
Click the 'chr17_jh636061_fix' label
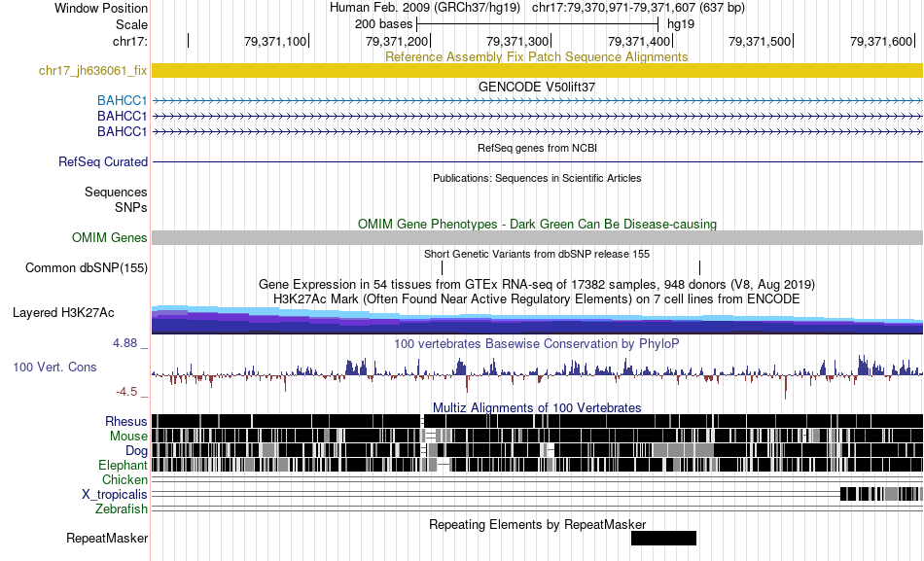93,71
